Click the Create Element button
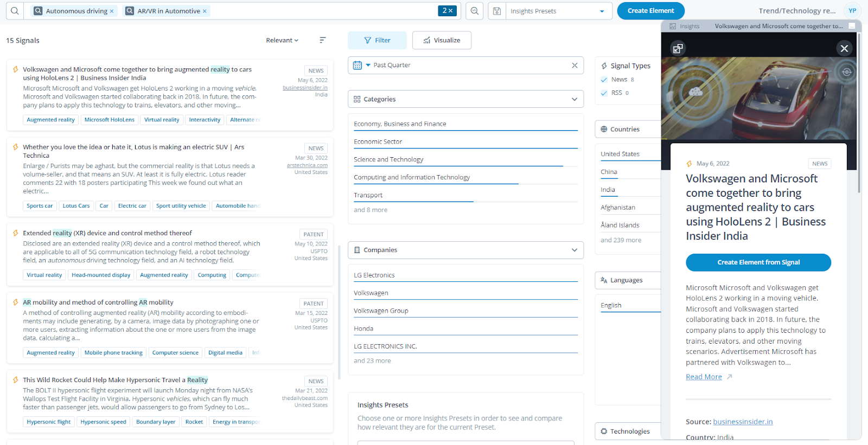 pyautogui.click(x=650, y=11)
